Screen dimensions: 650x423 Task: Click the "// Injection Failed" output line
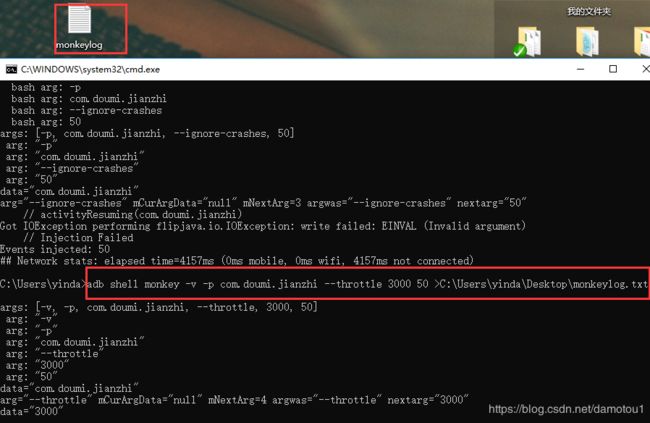point(78,238)
